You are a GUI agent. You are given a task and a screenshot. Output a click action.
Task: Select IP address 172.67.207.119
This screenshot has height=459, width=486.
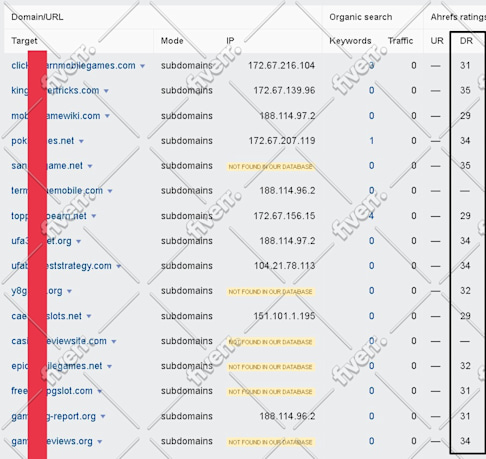pyautogui.click(x=282, y=141)
